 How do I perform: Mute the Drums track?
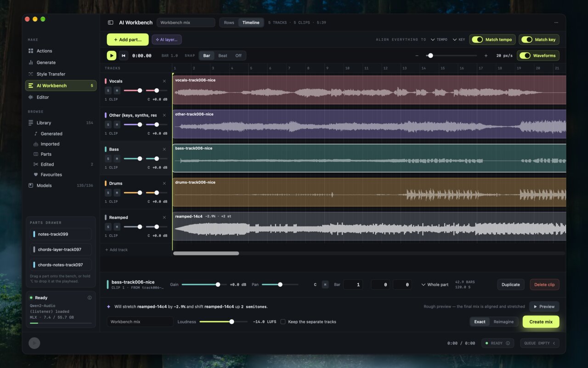tap(117, 193)
